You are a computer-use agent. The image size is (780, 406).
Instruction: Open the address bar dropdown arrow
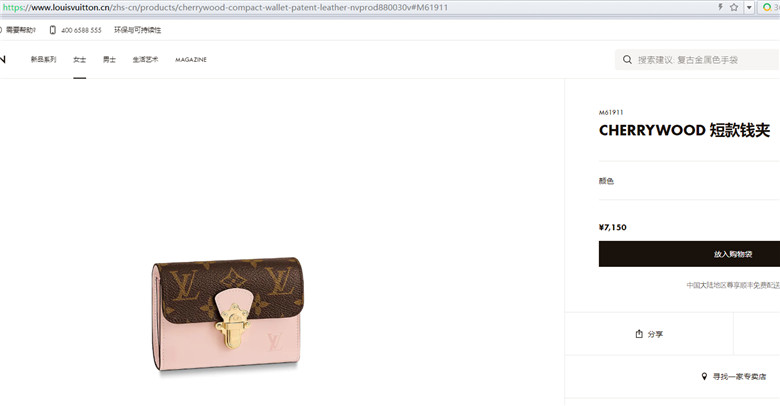[x=749, y=7]
